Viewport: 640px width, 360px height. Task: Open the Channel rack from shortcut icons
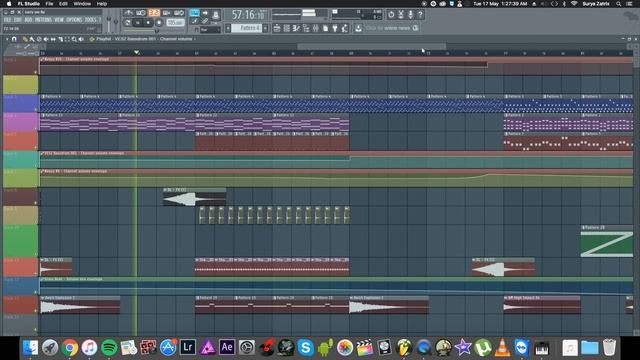286,28
